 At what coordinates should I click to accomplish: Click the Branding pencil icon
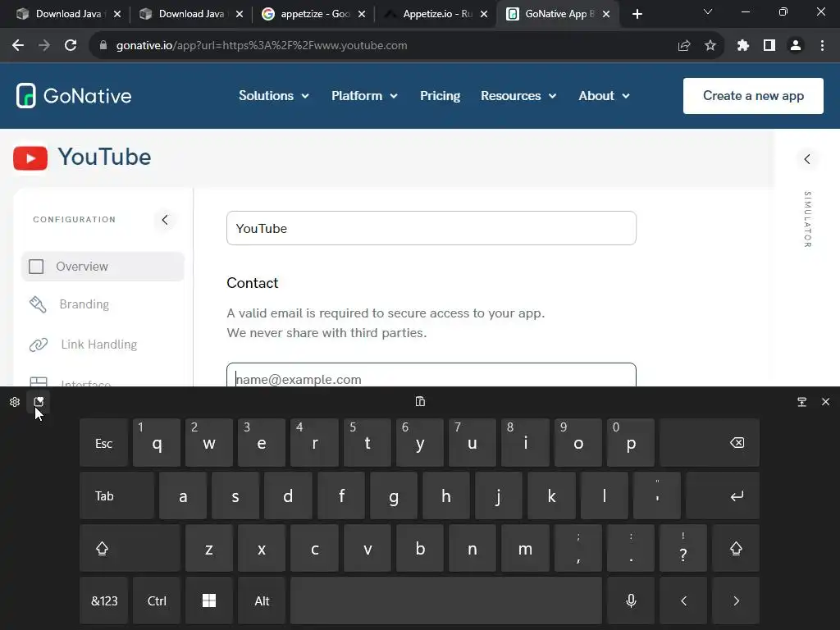(38, 304)
